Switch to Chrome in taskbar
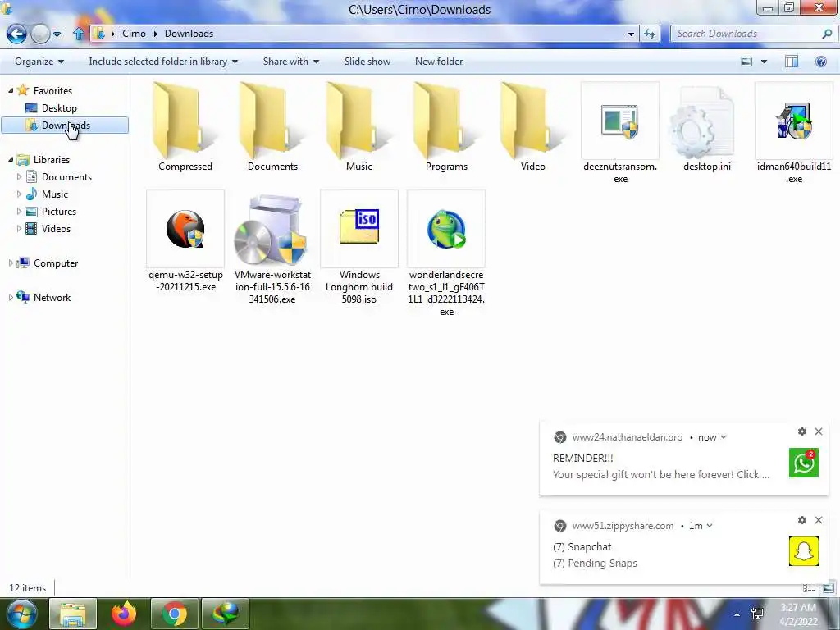Screen dimensions: 840x630 coord(175,614)
